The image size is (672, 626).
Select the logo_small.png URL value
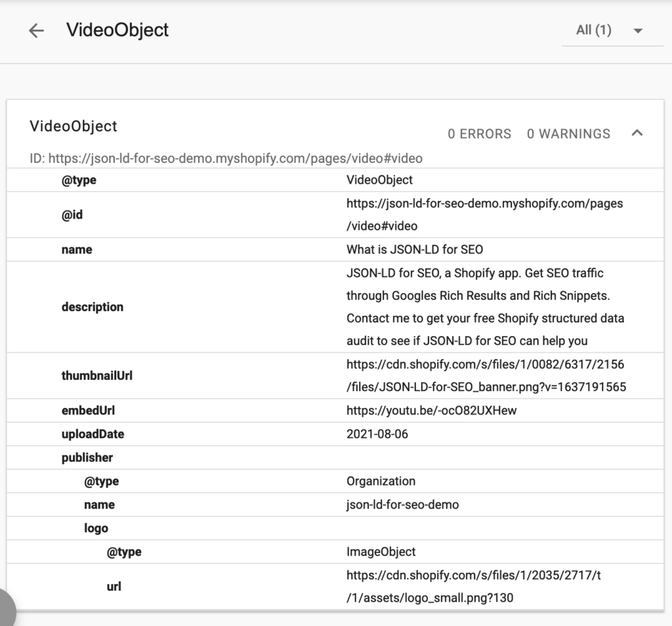[x=474, y=587]
